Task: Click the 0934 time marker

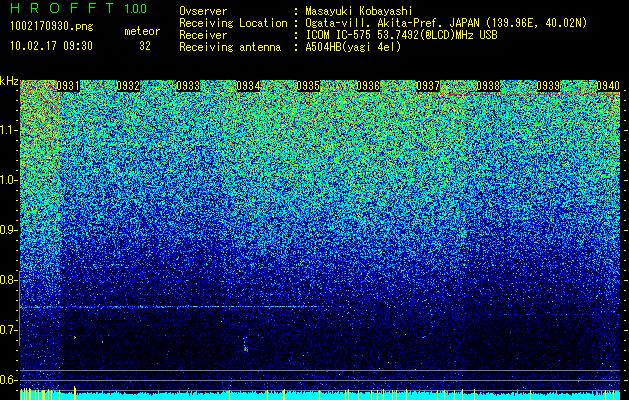Action: coord(248,86)
